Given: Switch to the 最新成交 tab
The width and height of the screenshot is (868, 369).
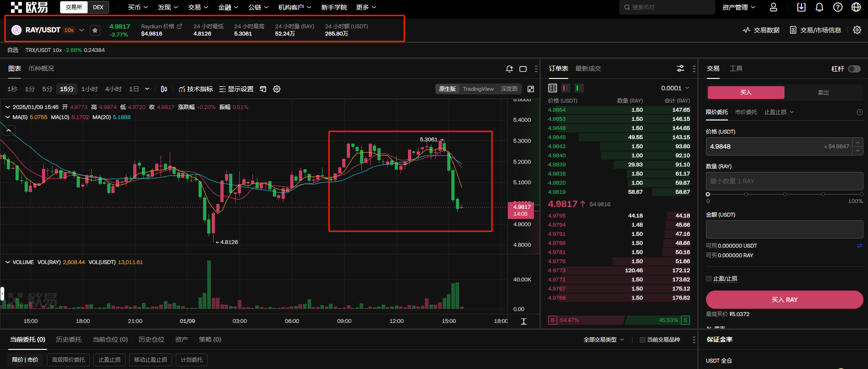Looking at the screenshot, I should 588,68.
